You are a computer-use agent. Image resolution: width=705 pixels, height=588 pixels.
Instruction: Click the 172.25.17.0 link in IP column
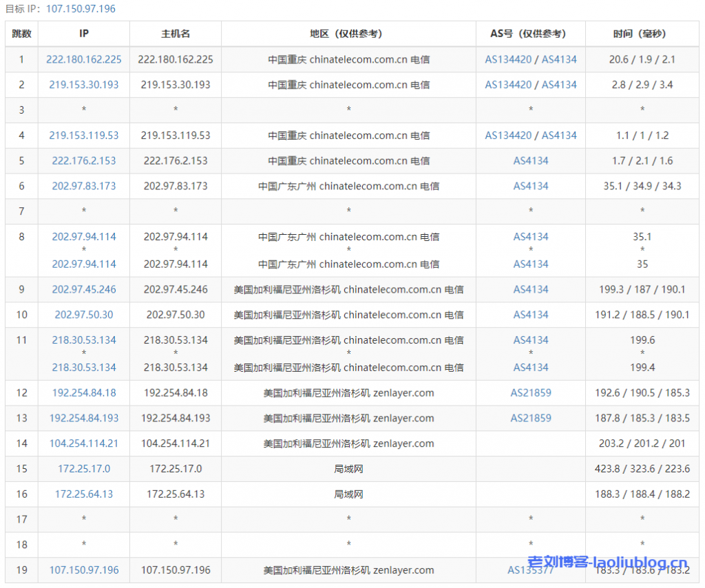[84, 470]
